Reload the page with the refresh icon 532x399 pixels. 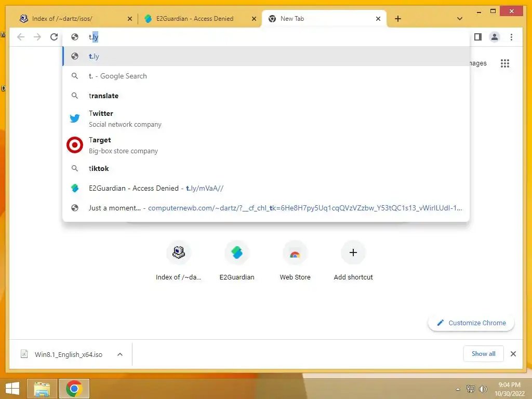54,37
